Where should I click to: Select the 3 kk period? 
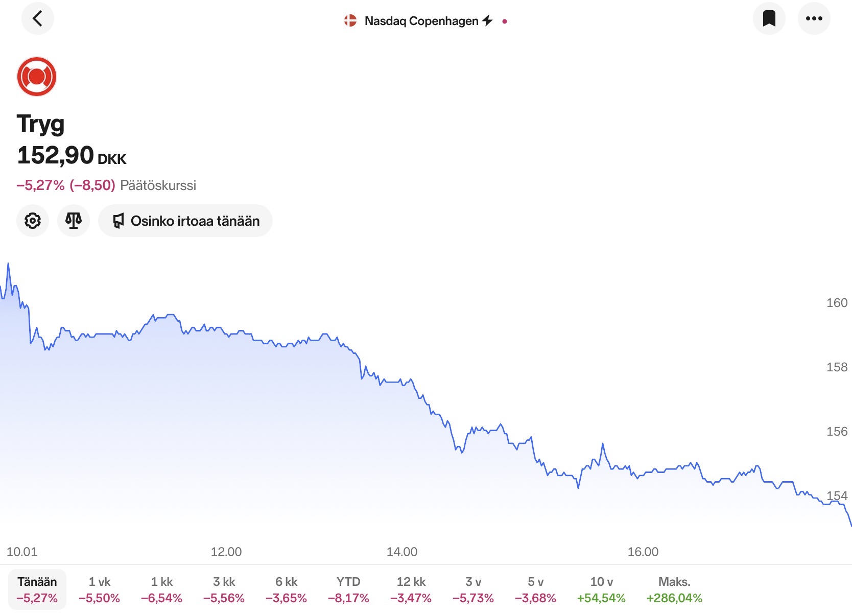[224, 589]
